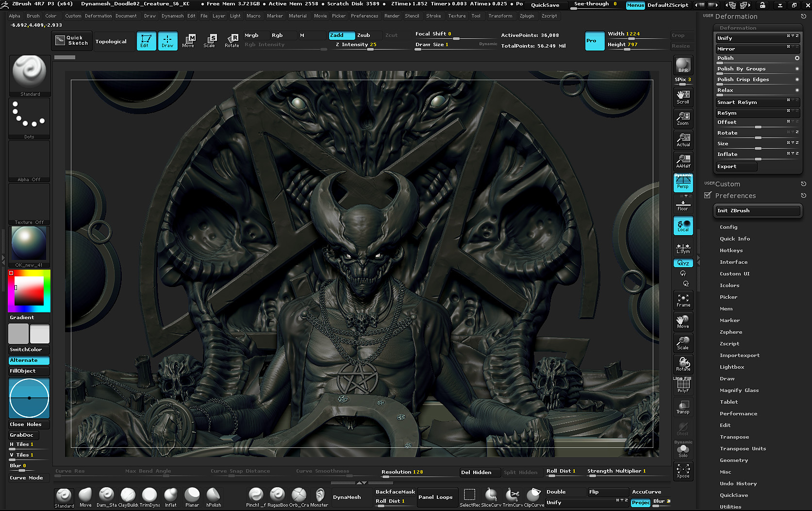
Task: Expand the Lightbox preferences section
Action: coord(732,367)
